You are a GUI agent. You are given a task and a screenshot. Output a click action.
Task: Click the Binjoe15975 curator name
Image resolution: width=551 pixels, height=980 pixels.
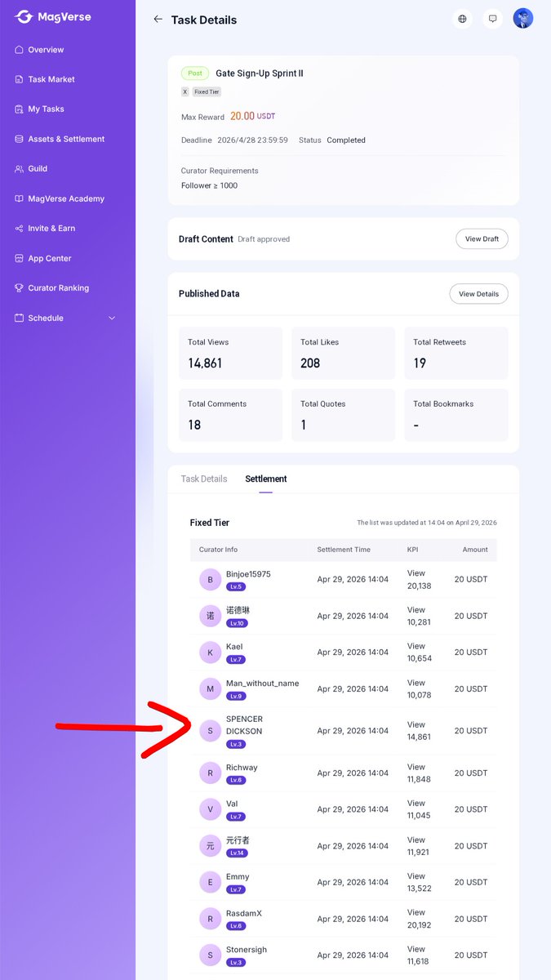(x=248, y=574)
